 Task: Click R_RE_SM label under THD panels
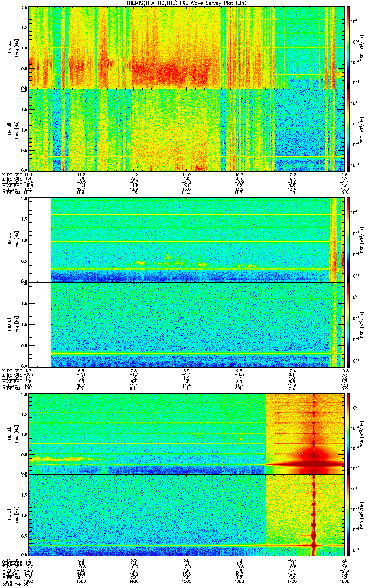tap(11, 389)
